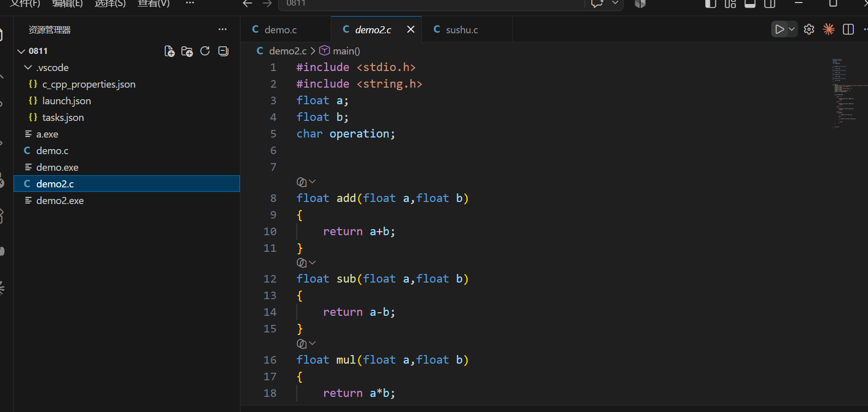Screen dimensions: 868x412
Task: Split the editor to the right
Action: [x=848, y=29]
